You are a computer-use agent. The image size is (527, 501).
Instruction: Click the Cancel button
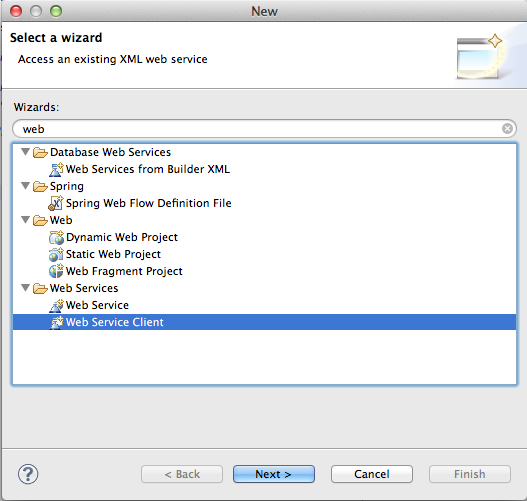pos(371,474)
